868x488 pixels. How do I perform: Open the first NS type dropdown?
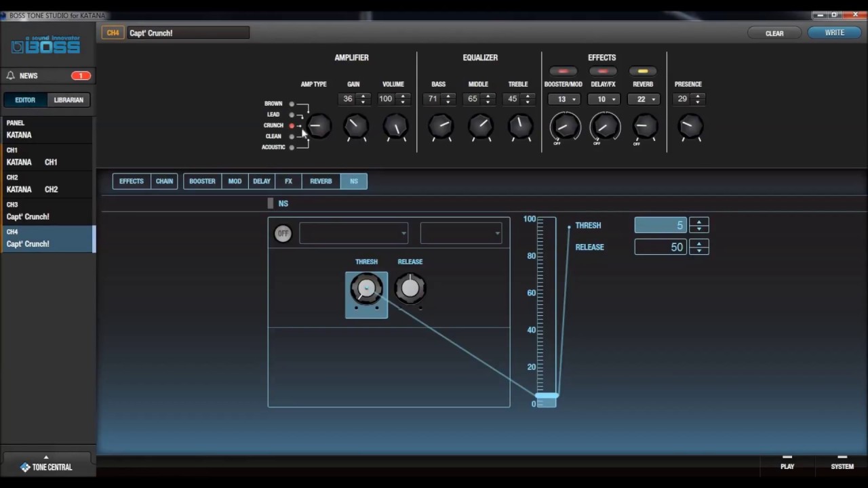point(353,233)
